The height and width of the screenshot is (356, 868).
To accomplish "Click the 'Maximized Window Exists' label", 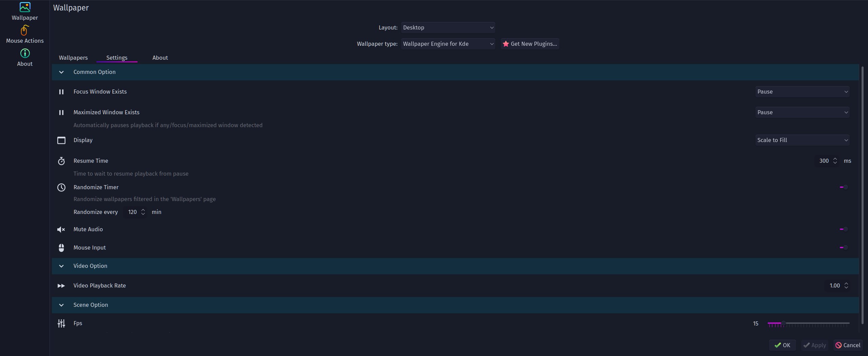I will tap(106, 112).
